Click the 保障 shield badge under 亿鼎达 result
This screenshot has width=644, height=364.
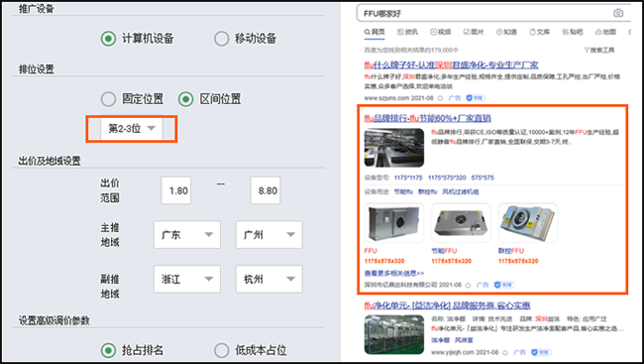tap(504, 285)
